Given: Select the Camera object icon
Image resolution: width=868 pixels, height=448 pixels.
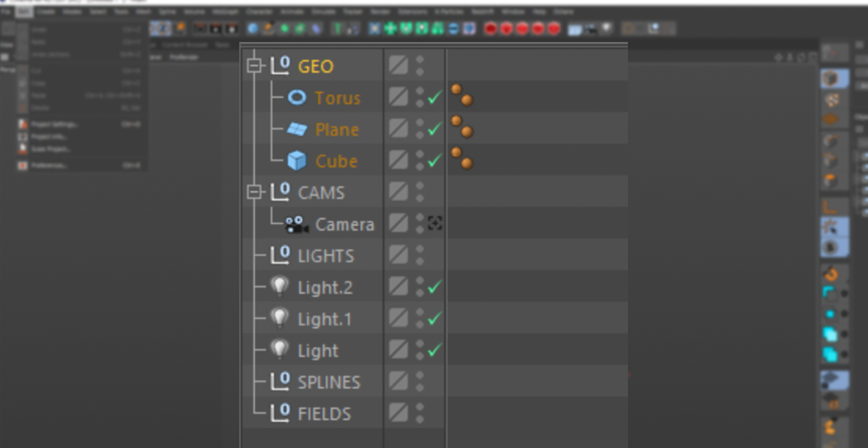Looking at the screenshot, I should 297,224.
